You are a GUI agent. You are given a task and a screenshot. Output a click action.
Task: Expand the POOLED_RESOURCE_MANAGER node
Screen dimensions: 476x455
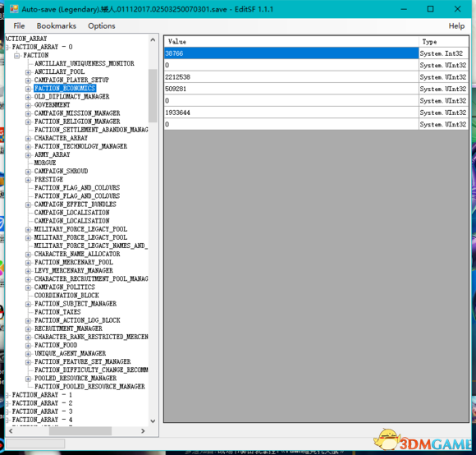click(x=28, y=379)
